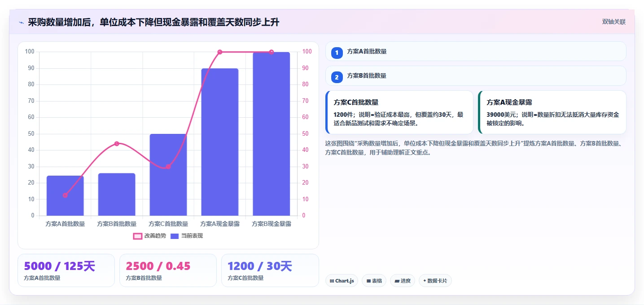Click the 方案C首批数量 x-axis label
The height and width of the screenshot is (305, 644).
pos(168,224)
